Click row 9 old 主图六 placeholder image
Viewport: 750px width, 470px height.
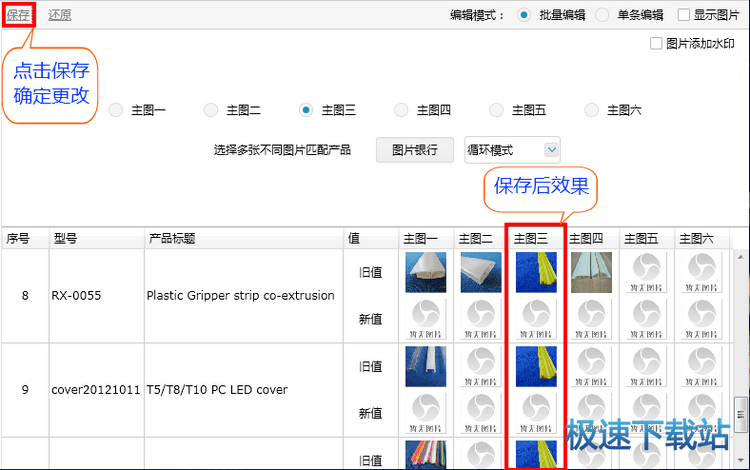(702, 366)
